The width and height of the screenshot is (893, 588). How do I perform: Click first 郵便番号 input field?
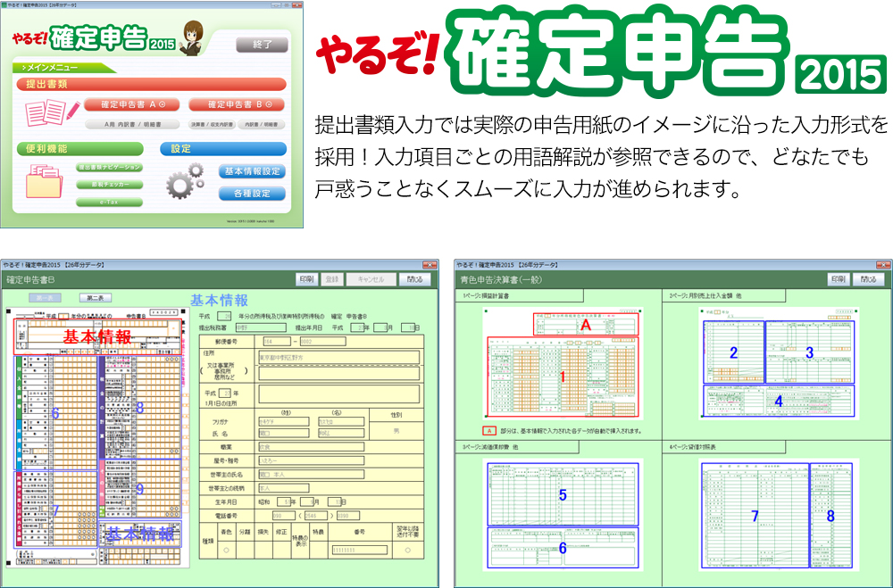[x=277, y=342]
